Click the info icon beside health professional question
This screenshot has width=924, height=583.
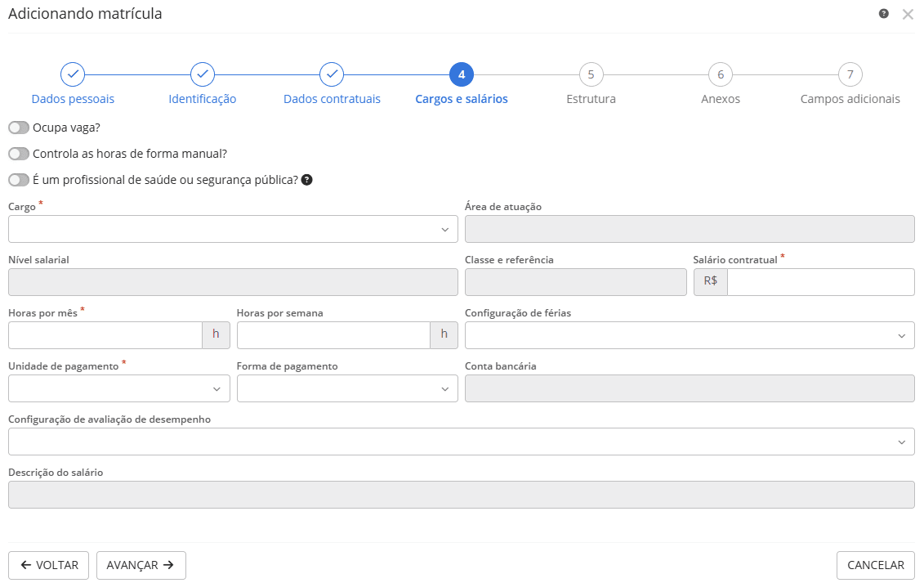tap(307, 180)
